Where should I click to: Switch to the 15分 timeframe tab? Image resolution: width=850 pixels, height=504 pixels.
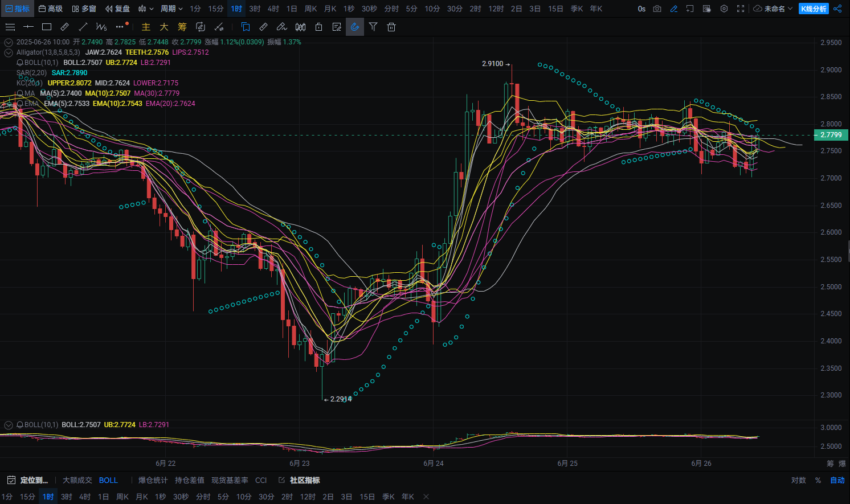tap(215, 9)
